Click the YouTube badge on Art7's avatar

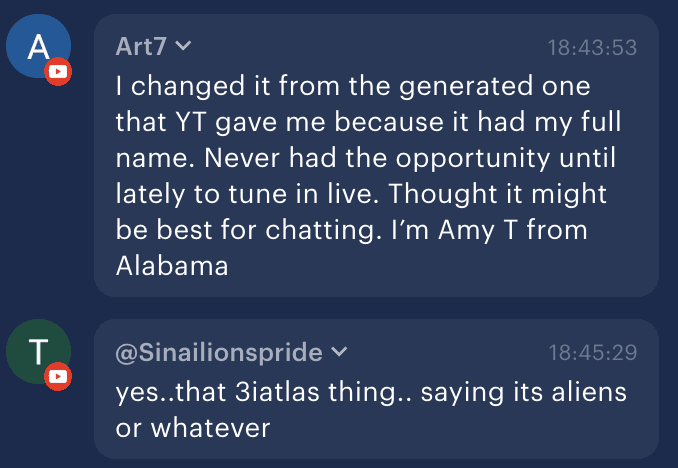pyautogui.click(x=59, y=72)
